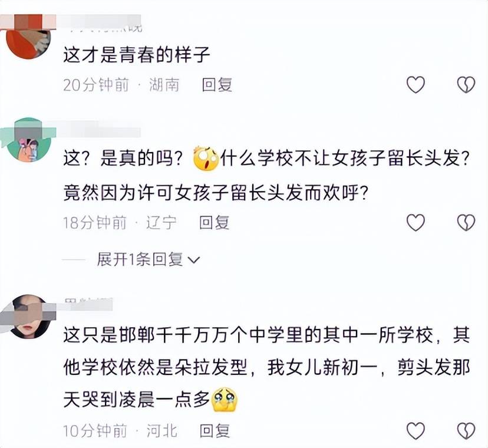488x448 pixels.
Task: Like the Liaoning comment about long hair
Action: point(416,222)
